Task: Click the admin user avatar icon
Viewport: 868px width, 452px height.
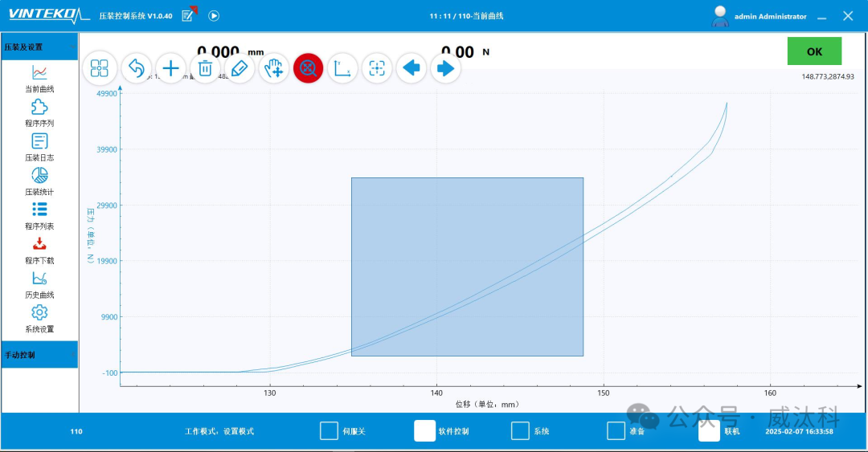Action: point(719,16)
